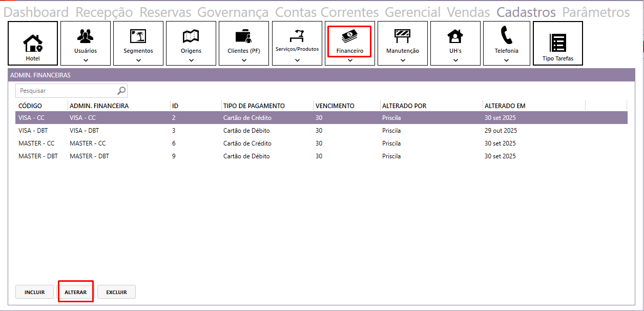Expand the UH's dropdown chevron
Image resolution: width=644 pixels, height=311 pixels.
point(455,60)
